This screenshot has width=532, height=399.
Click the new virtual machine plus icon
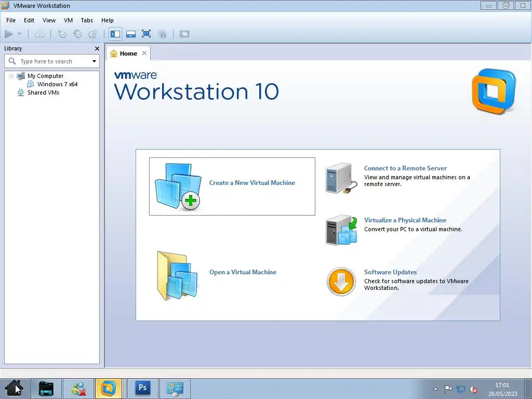[178, 187]
